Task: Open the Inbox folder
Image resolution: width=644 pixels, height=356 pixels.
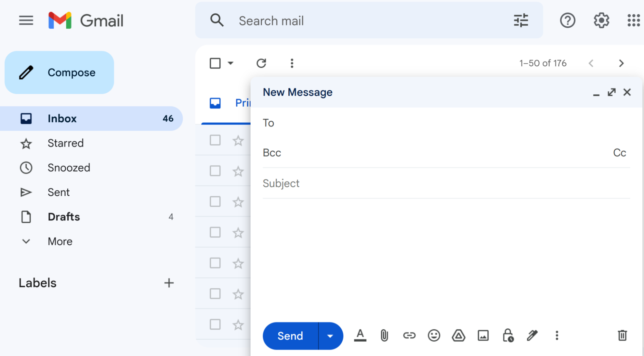Action: coord(91,118)
